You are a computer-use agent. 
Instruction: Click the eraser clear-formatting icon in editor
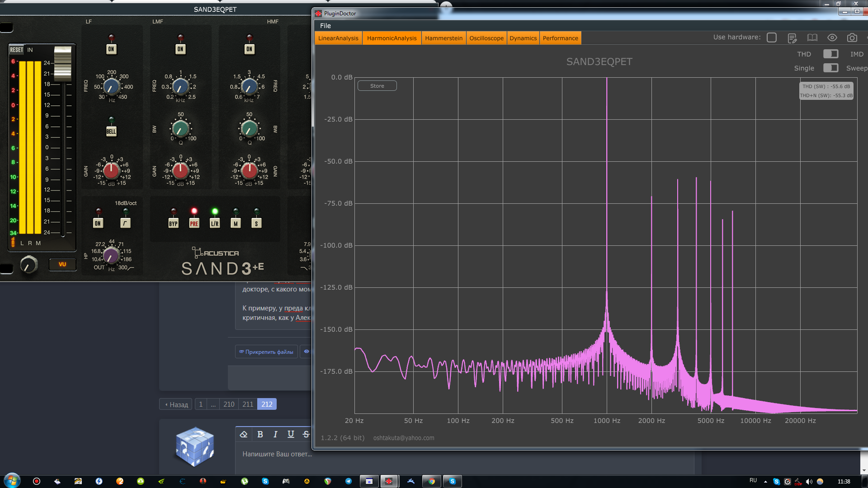coord(244,434)
